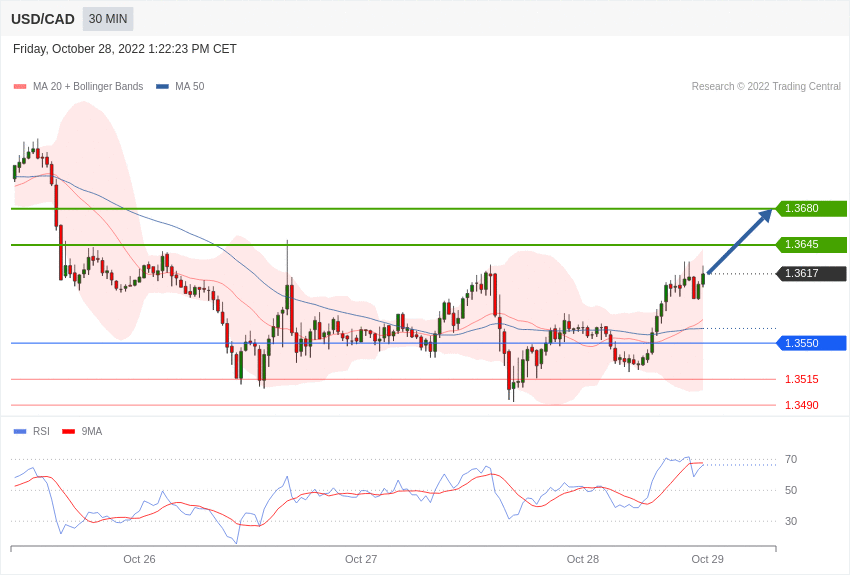Click the 9MA red legend swatch
Viewport: 850px width, 576px height.
pyautogui.click(x=69, y=431)
